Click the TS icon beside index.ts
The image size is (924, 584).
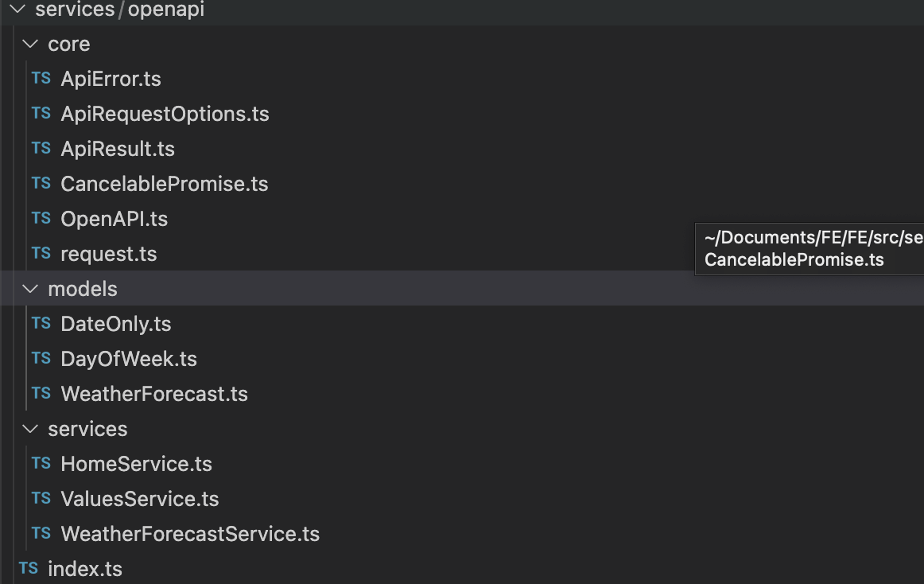click(28, 569)
